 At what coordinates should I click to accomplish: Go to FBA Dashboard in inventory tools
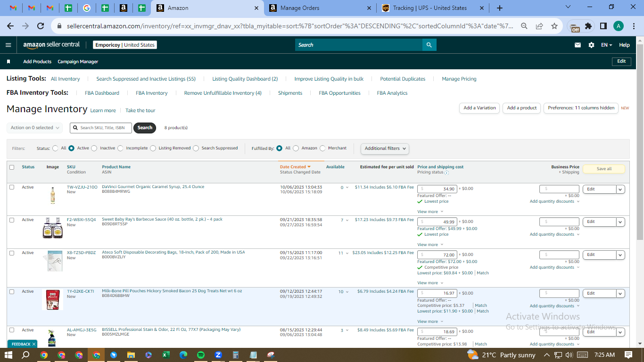[102, 93]
